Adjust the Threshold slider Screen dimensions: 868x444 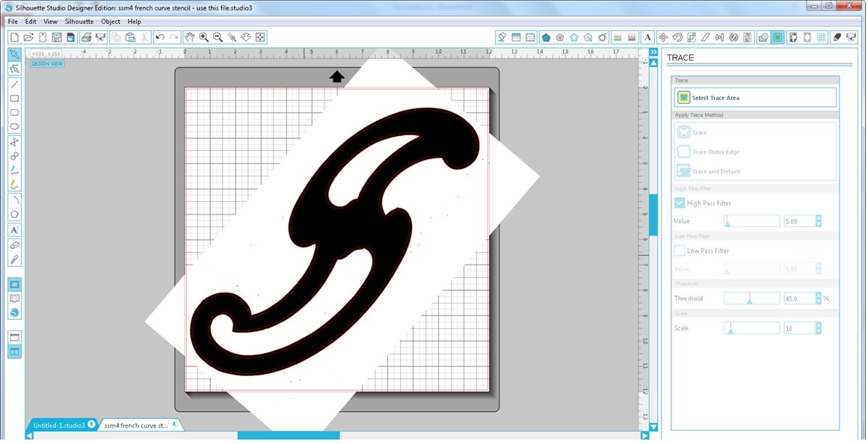pos(752,298)
